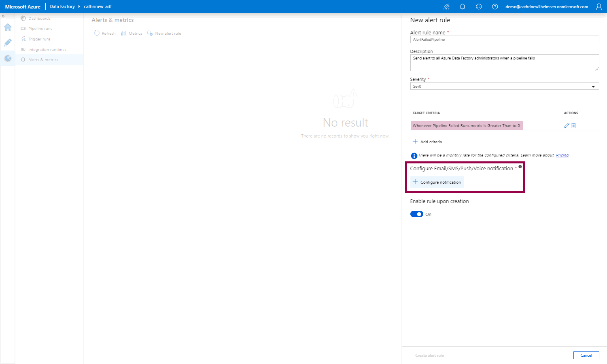Follow the Pricing link
This screenshot has width=607, height=364.
[562, 155]
